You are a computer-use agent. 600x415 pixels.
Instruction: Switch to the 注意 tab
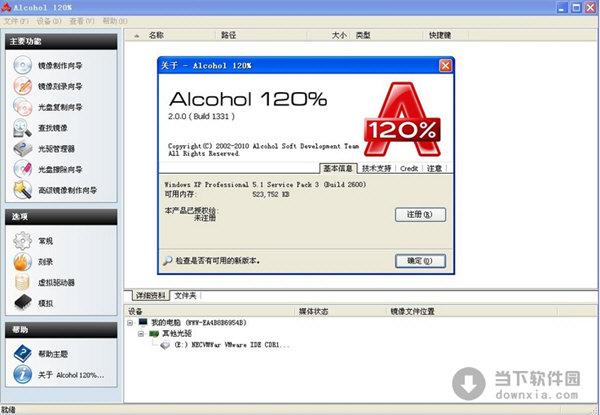point(434,168)
